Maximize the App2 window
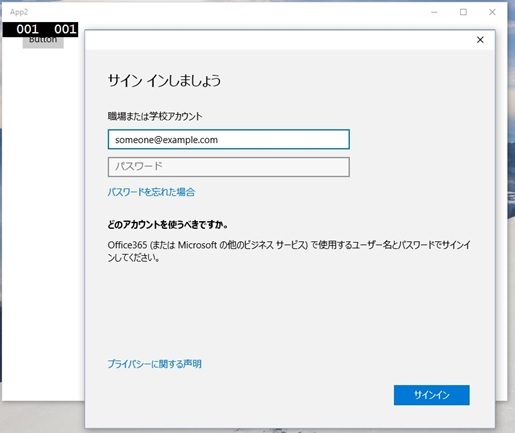The image size is (515, 433). tap(463, 12)
